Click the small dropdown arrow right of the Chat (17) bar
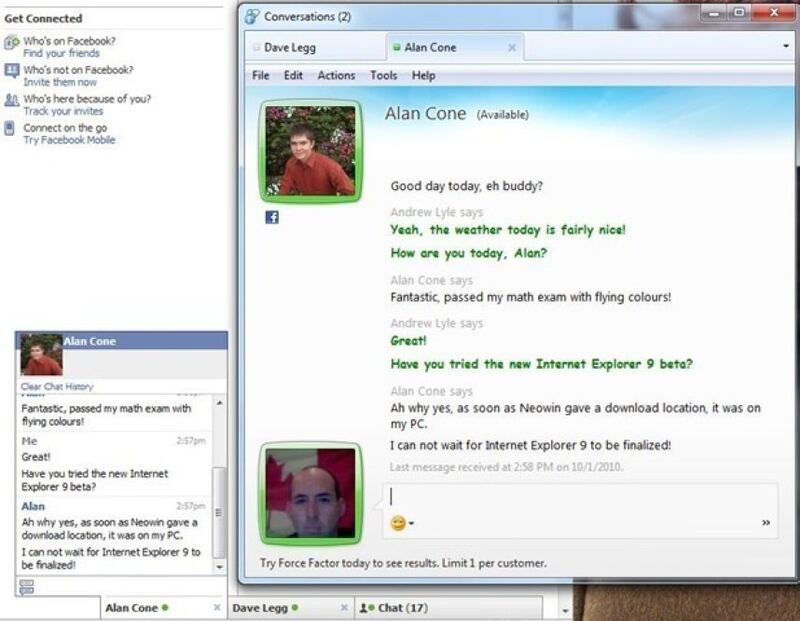 pyautogui.click(x=565, y=610)
